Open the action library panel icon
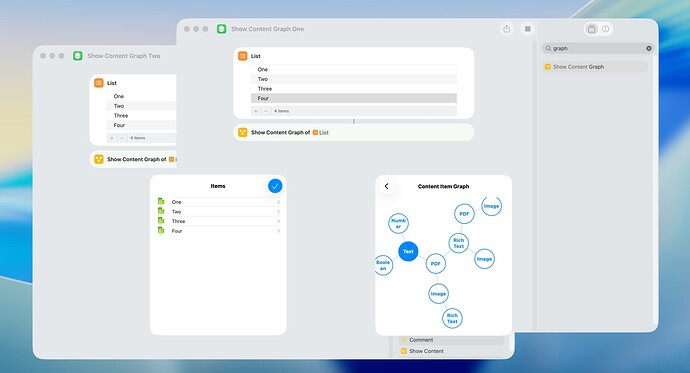The image size is (690, 373). tap(592, 29)
